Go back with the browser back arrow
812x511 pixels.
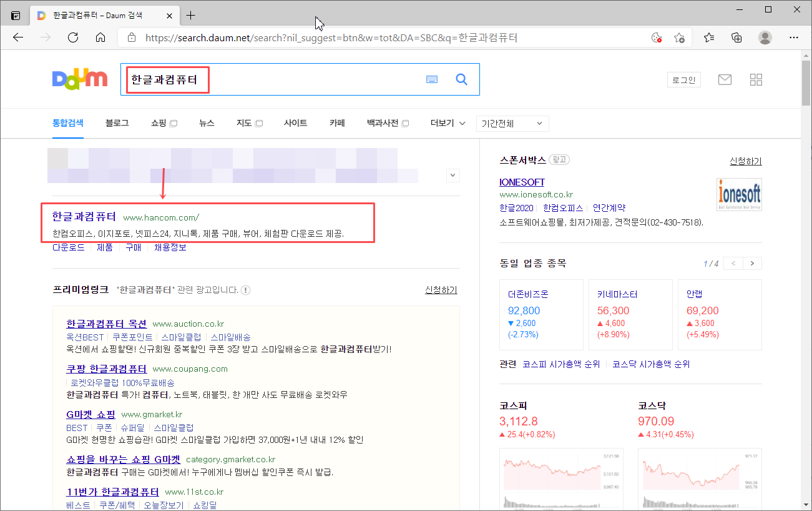[18, 37]
